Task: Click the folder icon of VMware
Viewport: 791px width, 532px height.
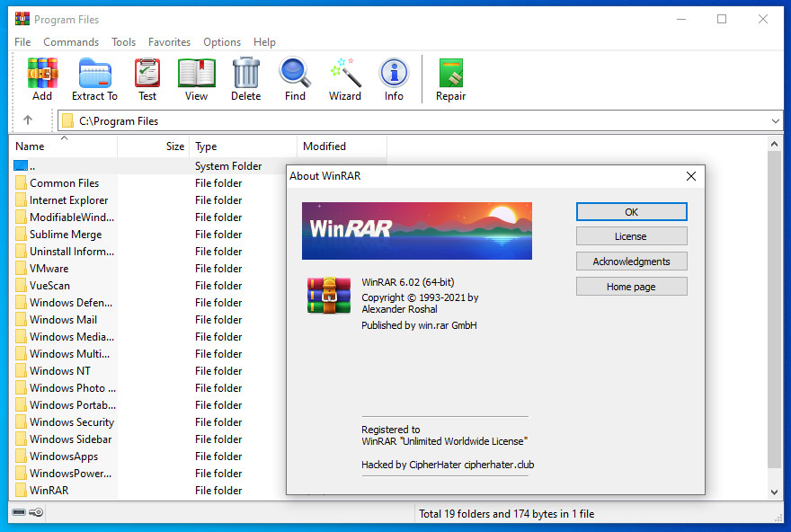Action: tap(21, 269)
